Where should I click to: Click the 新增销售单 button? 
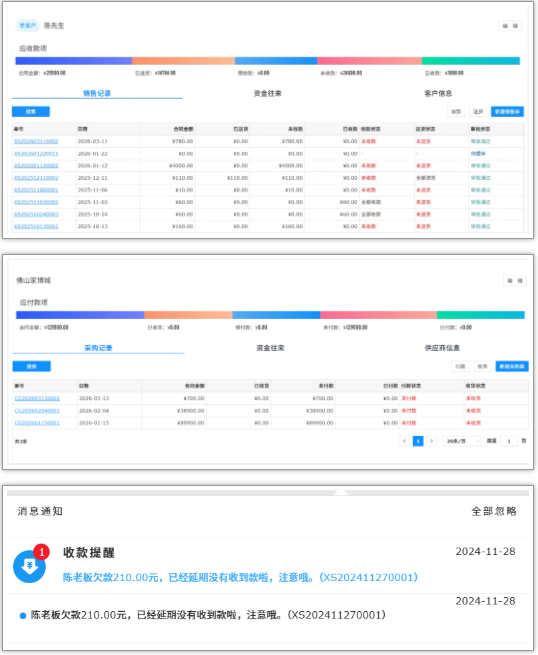[x=507, y=112]
